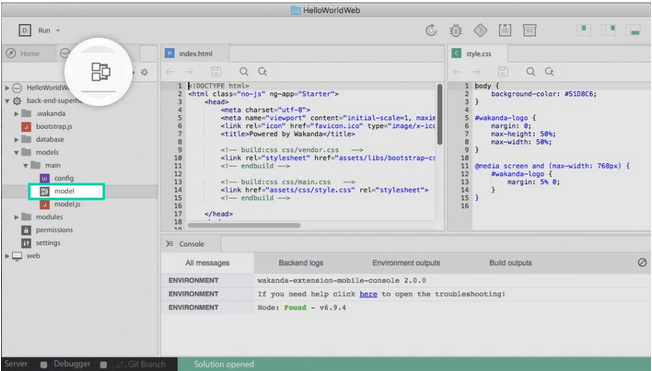Open the debugger bug icon in the toolbar
The image size is (652, 371).
[456, 30]
